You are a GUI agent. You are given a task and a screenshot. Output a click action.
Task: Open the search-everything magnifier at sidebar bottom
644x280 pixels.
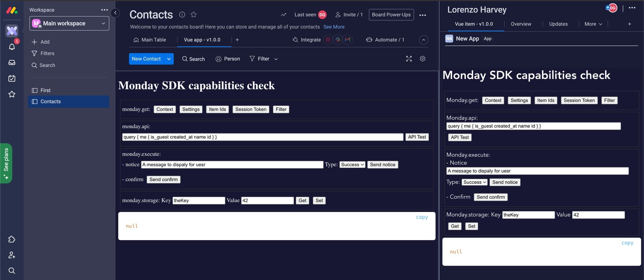(x=12, y=271)
